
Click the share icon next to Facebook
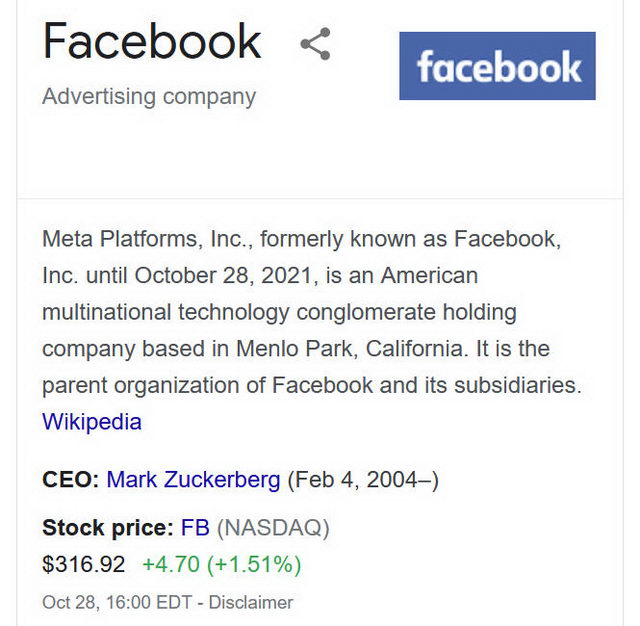pyautogui.click(x=315, y=44)
